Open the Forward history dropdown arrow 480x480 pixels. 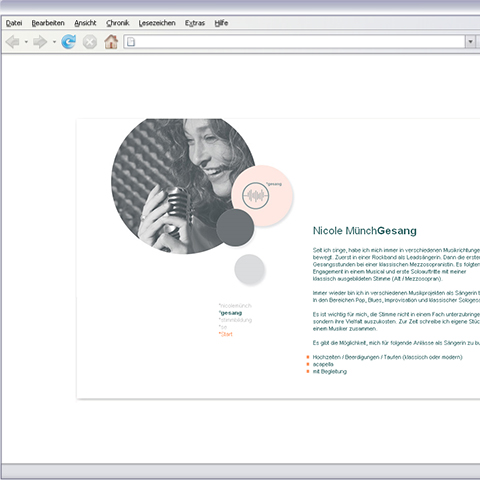click(54, 42)
